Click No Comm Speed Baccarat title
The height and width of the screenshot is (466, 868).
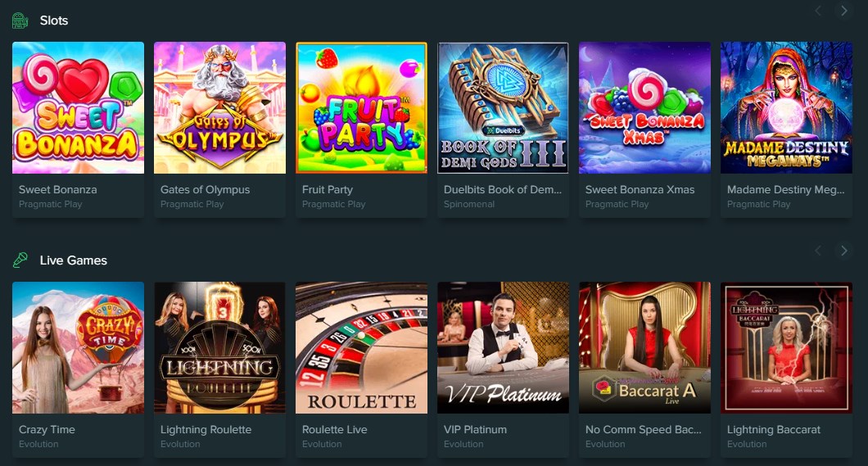644,429
